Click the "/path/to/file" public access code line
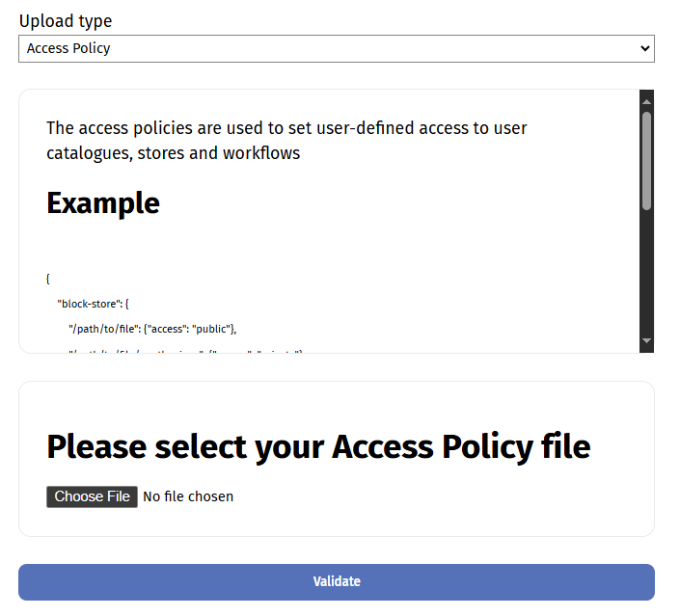This screenshot has width=680, height=616. tap(152, 328)
